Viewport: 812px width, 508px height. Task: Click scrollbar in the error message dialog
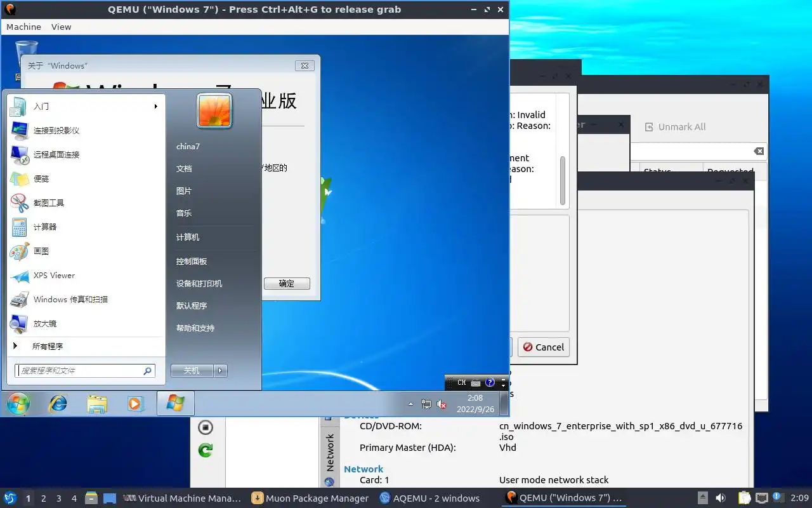coord(562,181)
